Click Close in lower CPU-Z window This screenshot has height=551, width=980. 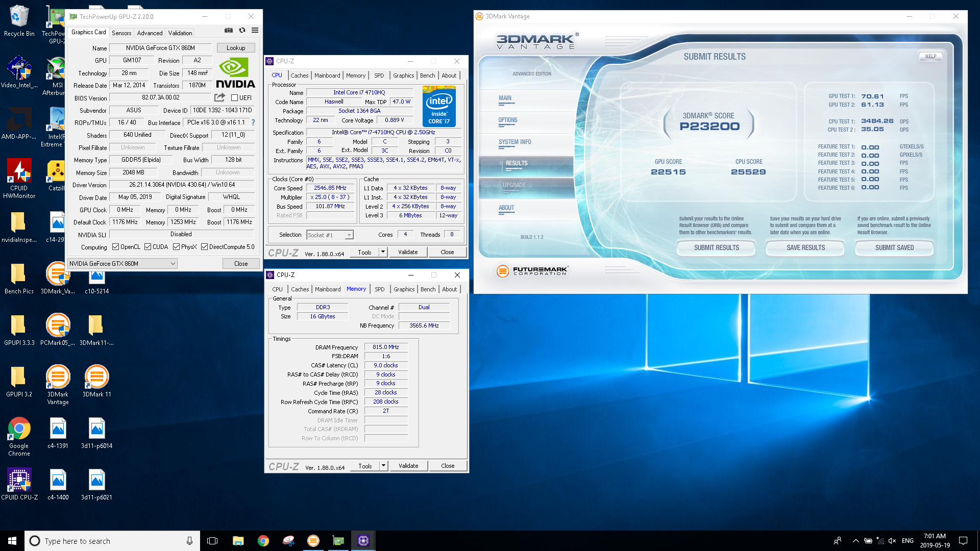point(448,466)
